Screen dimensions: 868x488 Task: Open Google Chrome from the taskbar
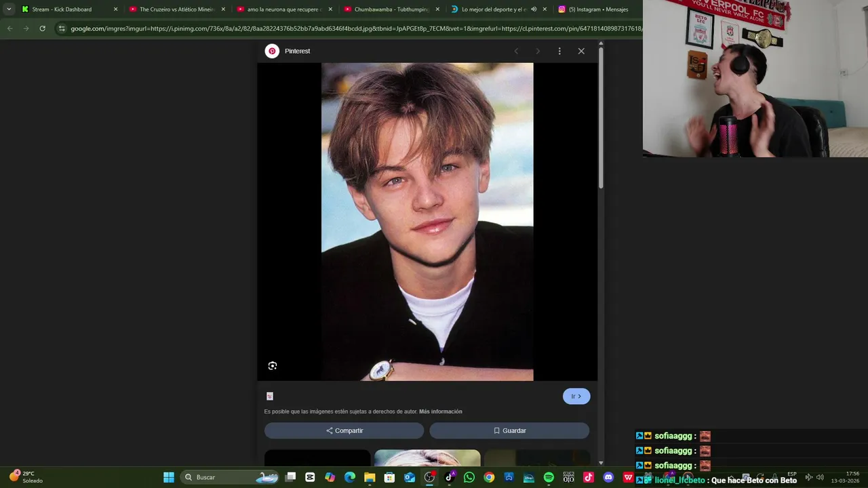click(x=489, y=477)
